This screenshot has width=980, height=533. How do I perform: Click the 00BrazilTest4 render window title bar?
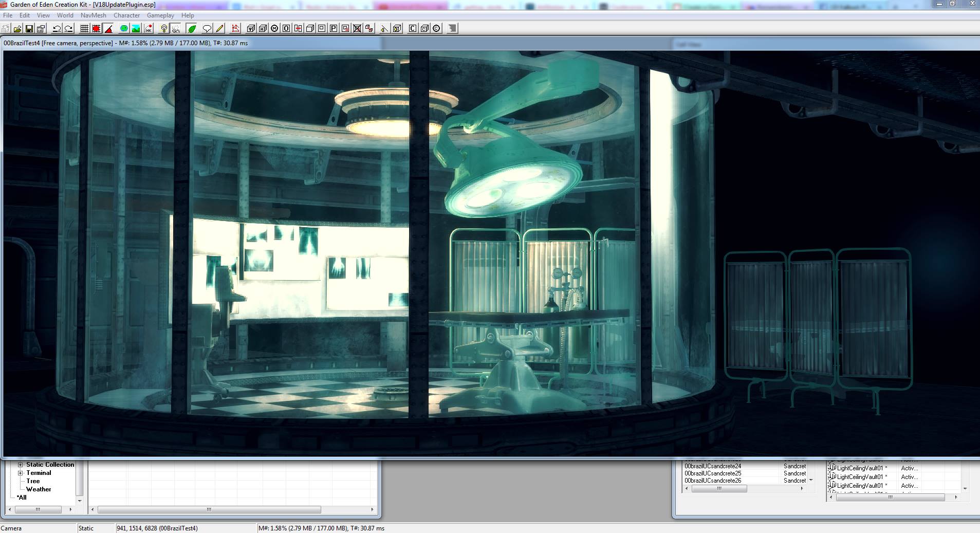488,43
